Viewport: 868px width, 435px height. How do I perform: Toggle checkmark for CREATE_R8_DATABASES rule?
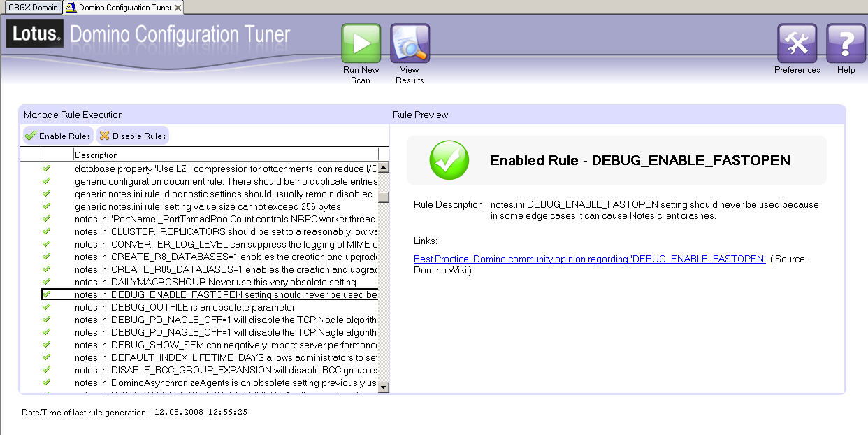click(x=47, y=257)
